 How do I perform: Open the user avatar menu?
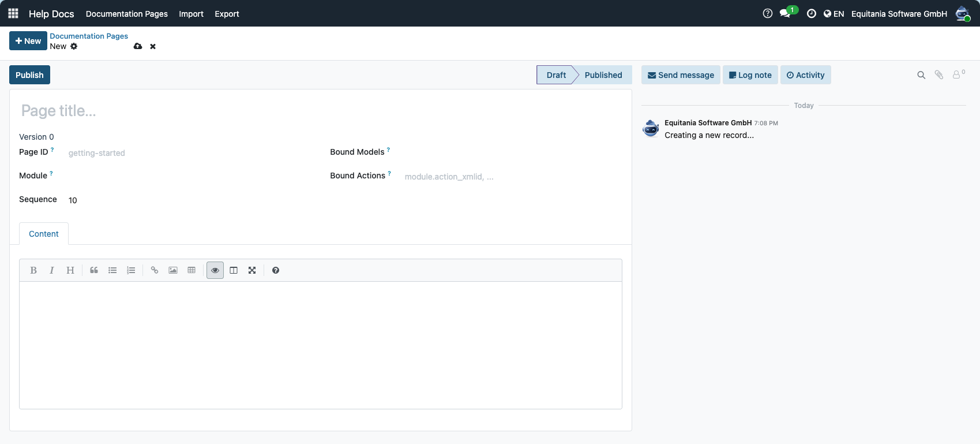tap(963, 13)
